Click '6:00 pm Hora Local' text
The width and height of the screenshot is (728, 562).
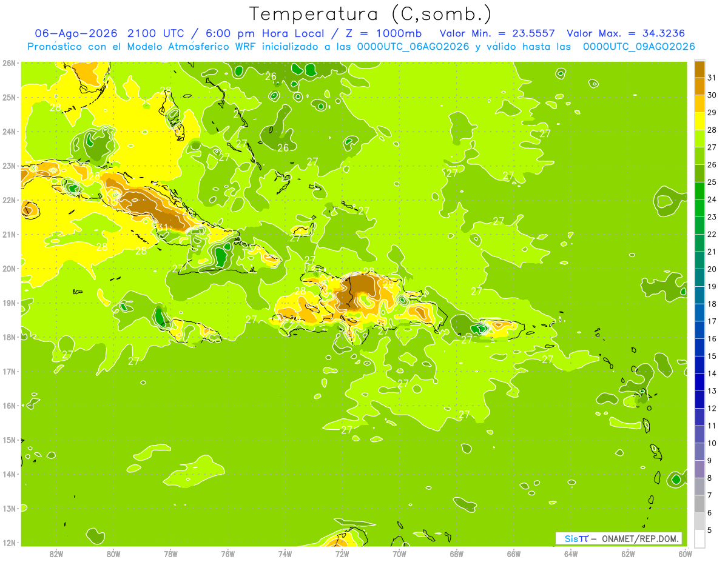265,33
